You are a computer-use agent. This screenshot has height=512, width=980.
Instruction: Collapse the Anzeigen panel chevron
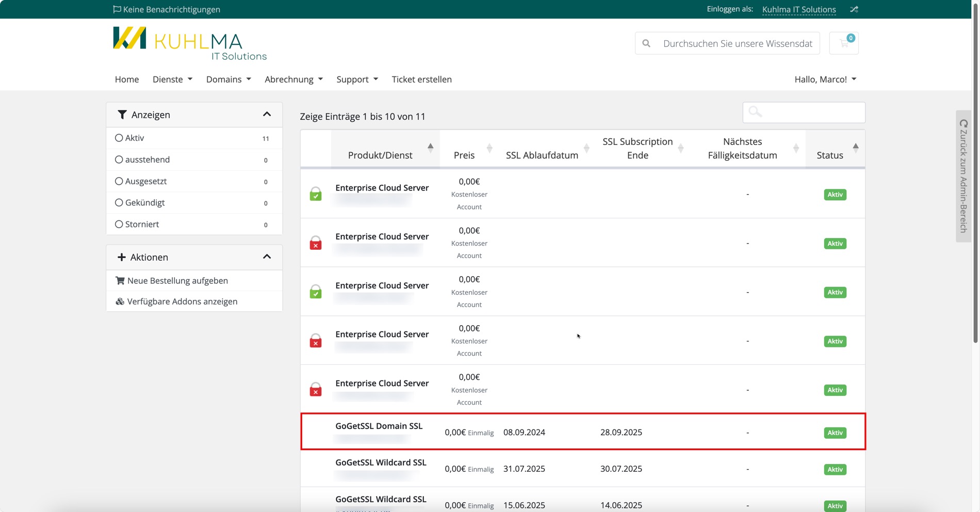point(267,114)
